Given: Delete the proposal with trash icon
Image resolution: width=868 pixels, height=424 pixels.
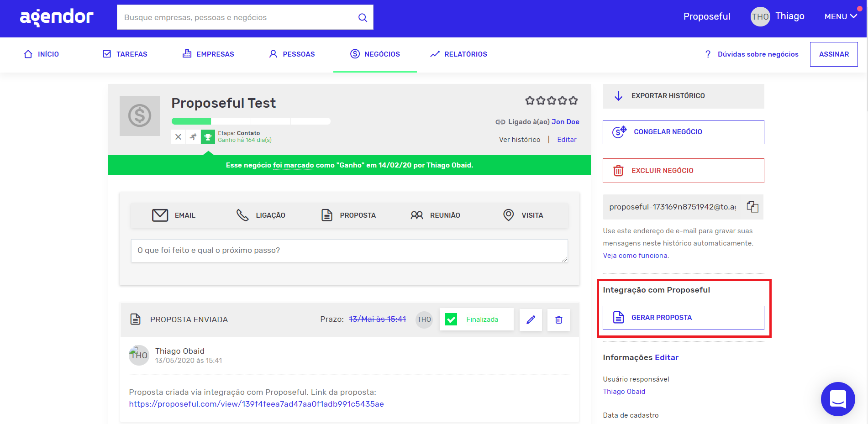Looking at the screenshot, I should 558,319.
